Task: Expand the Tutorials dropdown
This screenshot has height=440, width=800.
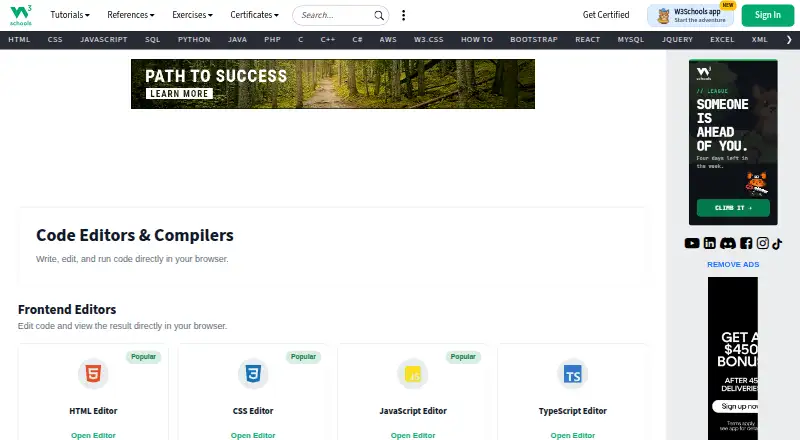Action: 70,15
